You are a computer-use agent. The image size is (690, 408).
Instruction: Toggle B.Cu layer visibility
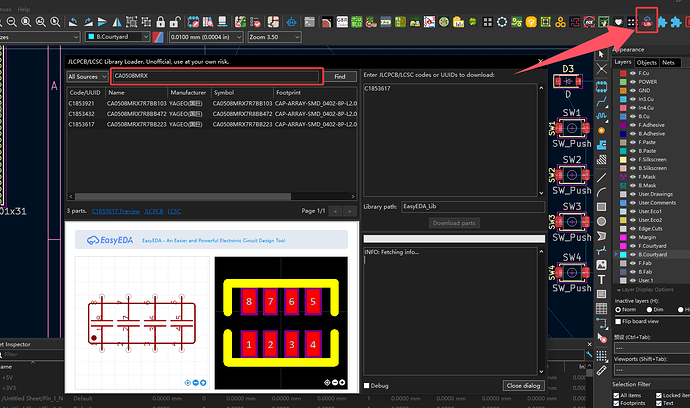[632, 116]
